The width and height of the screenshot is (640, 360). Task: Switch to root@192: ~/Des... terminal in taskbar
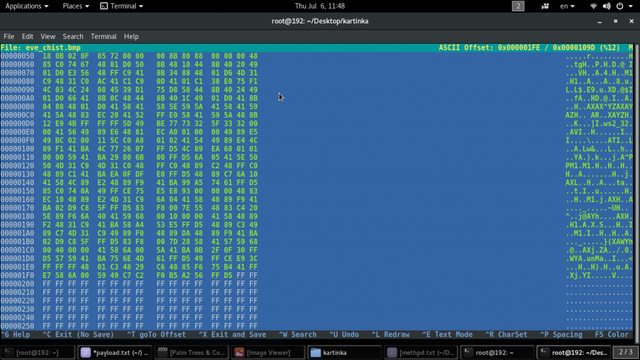click(573, 352)
